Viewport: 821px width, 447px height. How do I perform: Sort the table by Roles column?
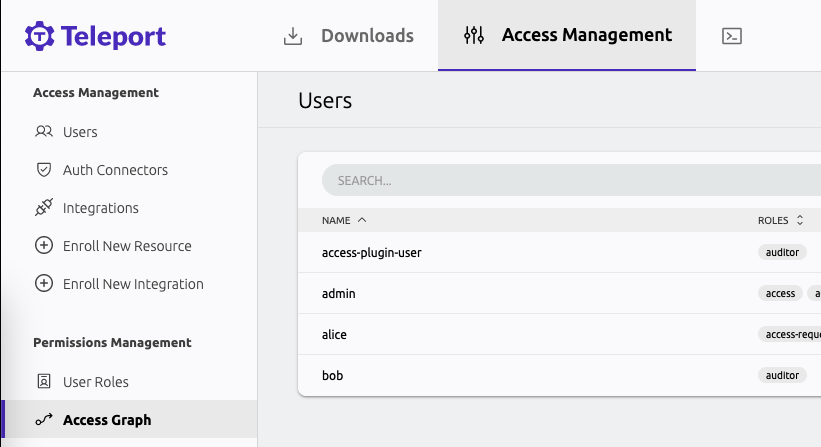click(780, 220)
